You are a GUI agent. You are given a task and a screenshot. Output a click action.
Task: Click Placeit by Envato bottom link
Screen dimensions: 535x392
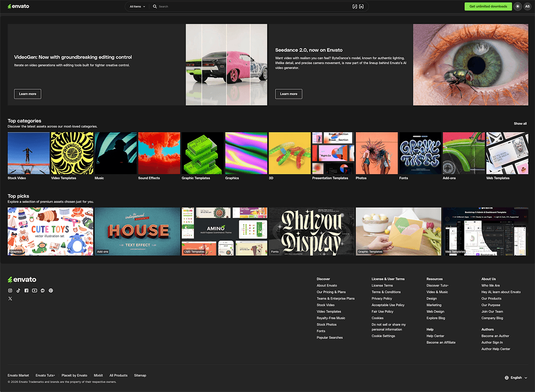[x=74, y=375]
